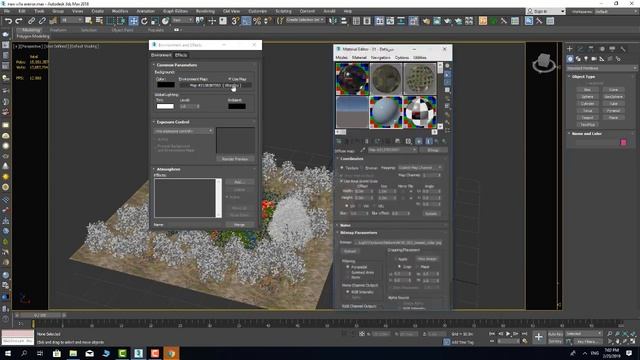Activate the Select and Rotate tool
Viewport: 640px width, 360px height.
pos(144,21)
